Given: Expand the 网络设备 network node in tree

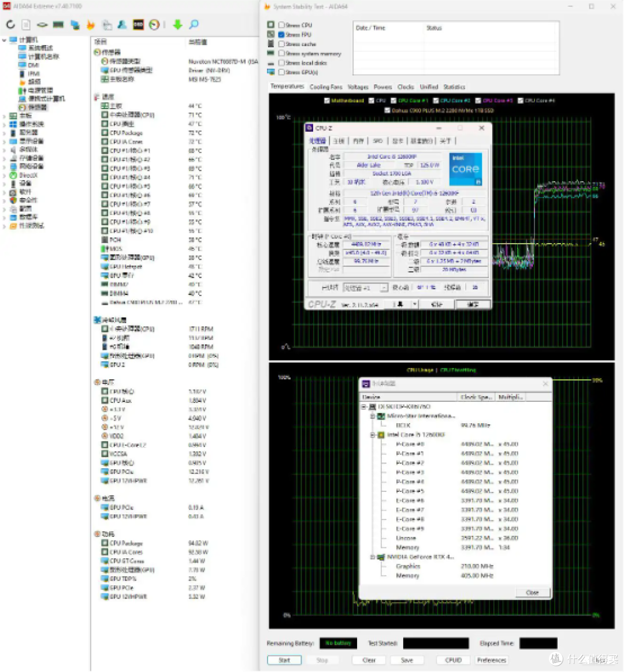Looking at the screenshot, I should click(x=4, y=166).
